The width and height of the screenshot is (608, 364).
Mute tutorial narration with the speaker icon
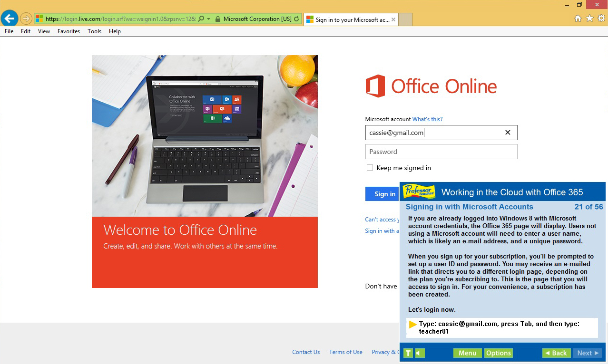click(419, 353)
